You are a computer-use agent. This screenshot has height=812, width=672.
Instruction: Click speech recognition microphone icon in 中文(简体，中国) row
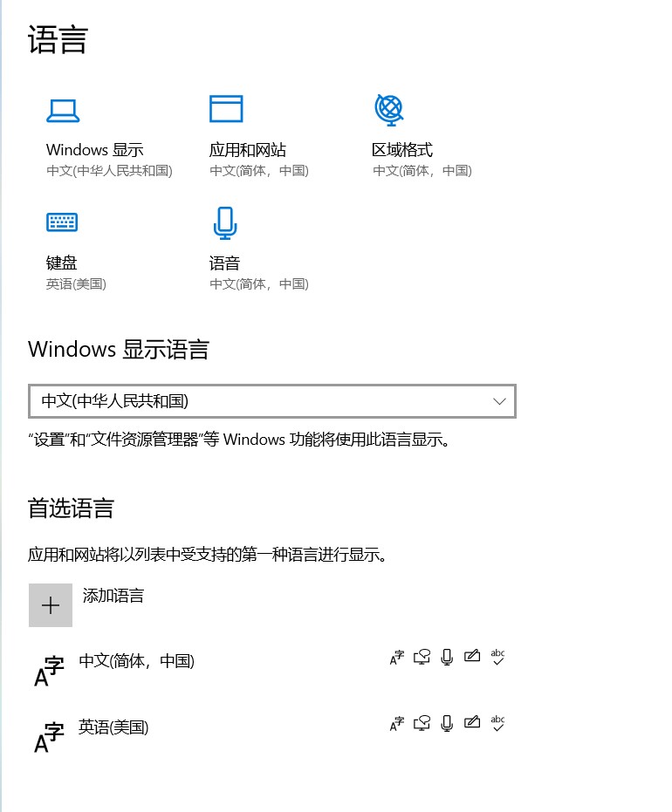pyautogui.click(x=447, y=657)
